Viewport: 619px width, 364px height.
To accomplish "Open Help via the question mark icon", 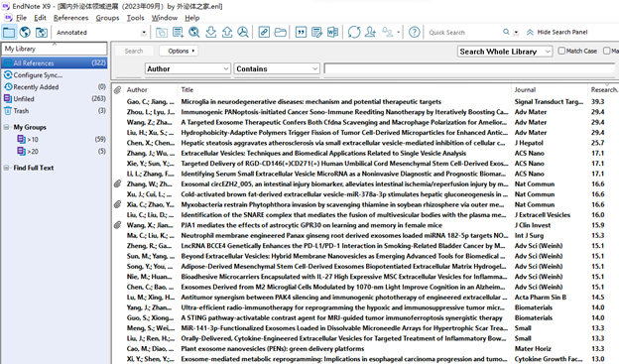I will click(414, 32).
